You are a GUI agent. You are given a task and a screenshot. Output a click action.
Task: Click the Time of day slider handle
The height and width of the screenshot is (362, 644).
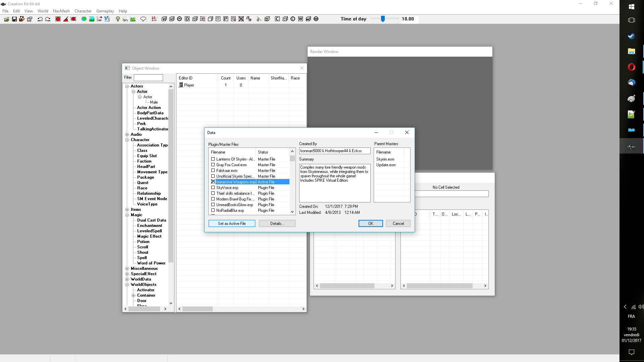(x=383, y=19)
